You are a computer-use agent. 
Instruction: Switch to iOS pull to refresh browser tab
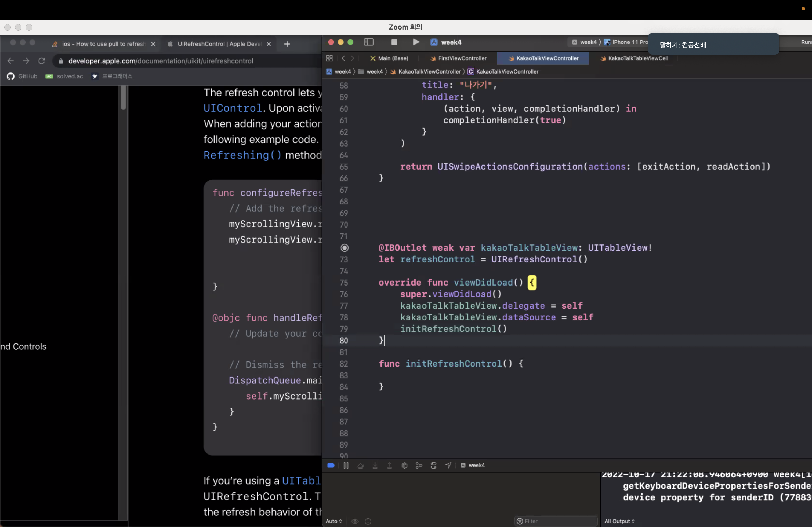click(103, 44)
